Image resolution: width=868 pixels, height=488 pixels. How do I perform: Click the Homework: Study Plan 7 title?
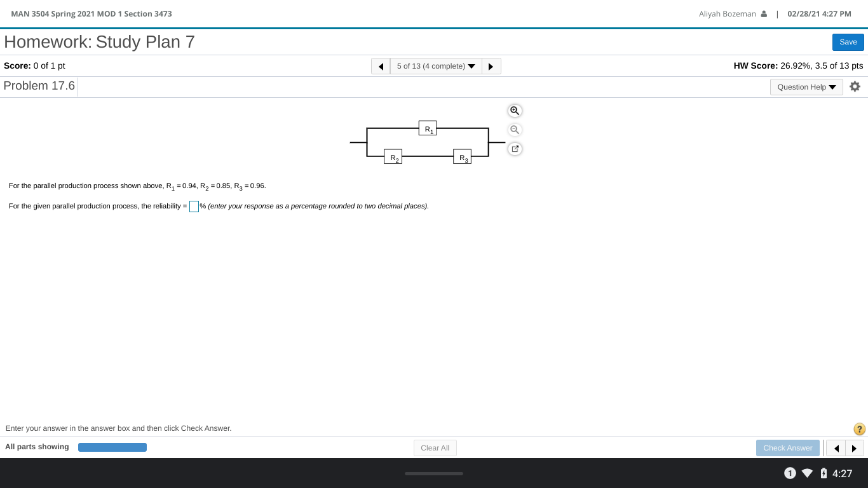[100, 42]
